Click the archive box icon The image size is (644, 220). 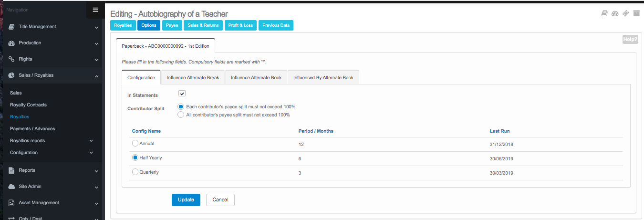pos(636,13)
